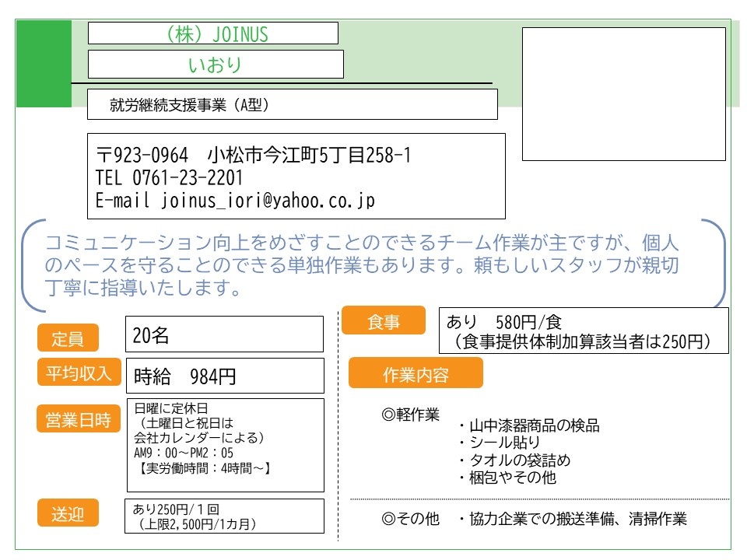Click the 就労継続支援事業（A型）service type box

point(292,104)
